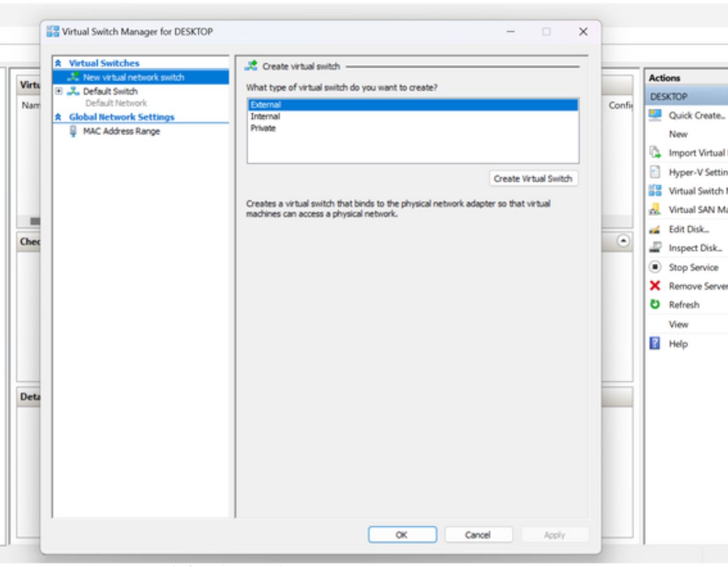Click the Edit Disk icon

[655, 229]
